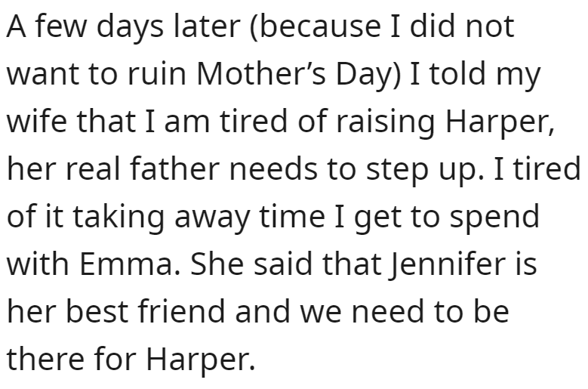Click the opening words "A few days later"
Image resolution: width=588 pixels, height=389 pixels.
point(123,26)
